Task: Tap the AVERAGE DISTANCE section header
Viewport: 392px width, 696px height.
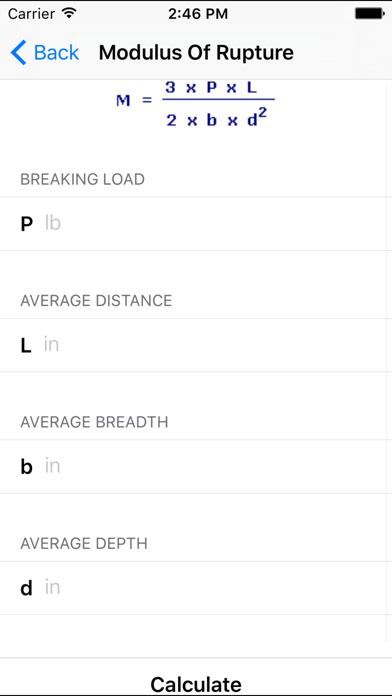Action: [x=96, y=301]
